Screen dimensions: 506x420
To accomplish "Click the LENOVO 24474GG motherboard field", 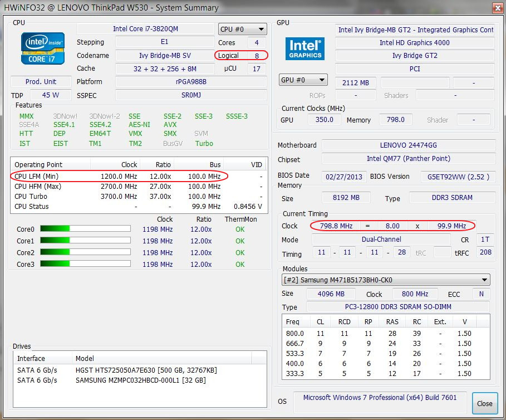I will [x=409, y=145].
